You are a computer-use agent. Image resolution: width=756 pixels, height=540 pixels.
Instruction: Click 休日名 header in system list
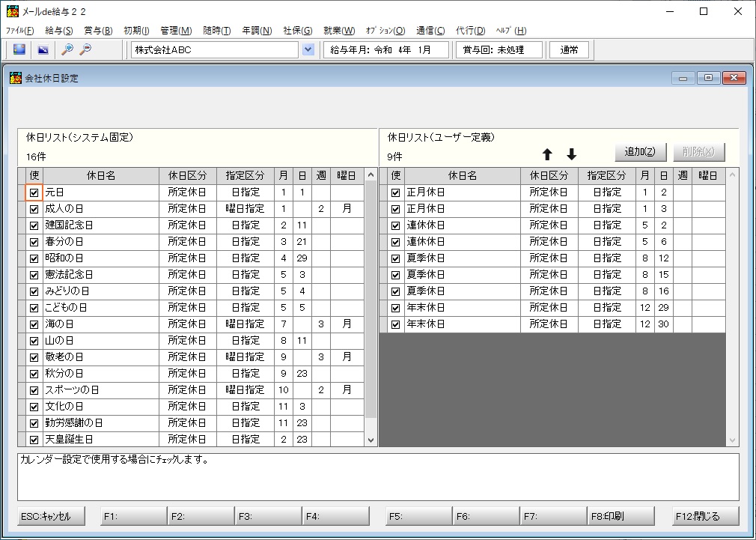point(101,176)
